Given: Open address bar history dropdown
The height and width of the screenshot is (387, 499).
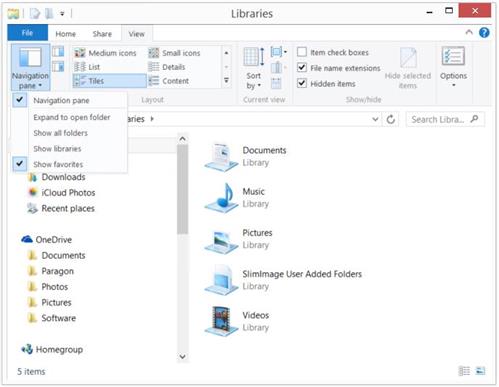Looking at the screenshot, I should click(375, 119).
